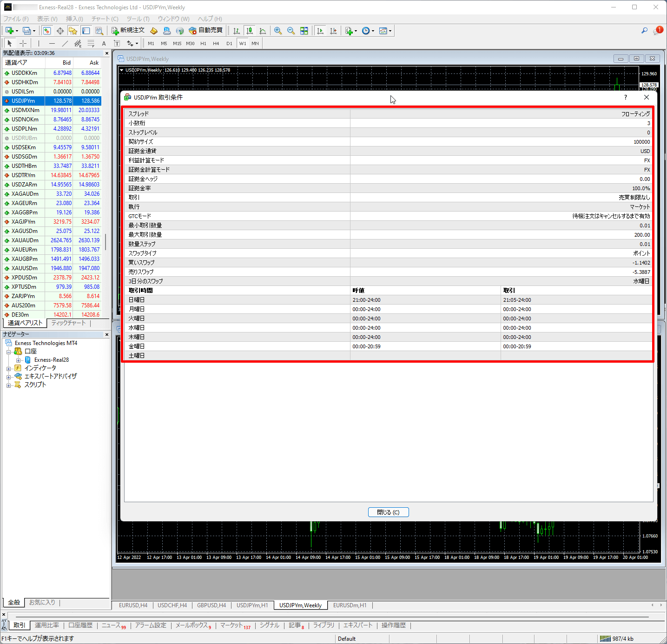Close the 気配値表示 panel
This screenshot has width=667, height=644.
106,53
